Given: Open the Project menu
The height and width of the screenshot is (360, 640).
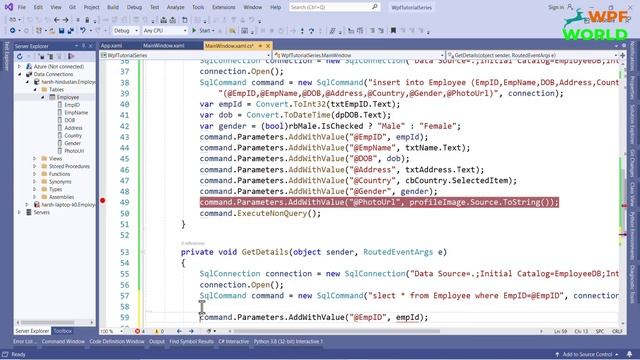Looking at the screenshot, I should [91, 7].
